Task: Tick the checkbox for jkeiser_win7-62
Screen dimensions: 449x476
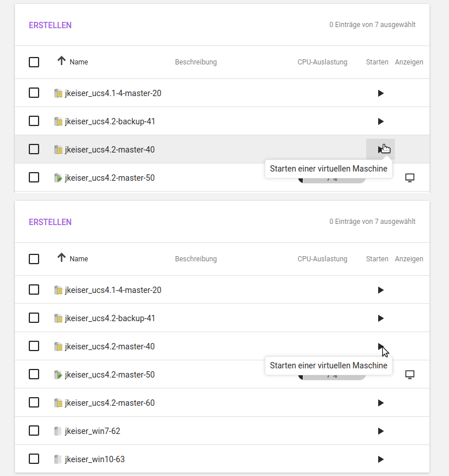Action: click(x=34, y=431)
